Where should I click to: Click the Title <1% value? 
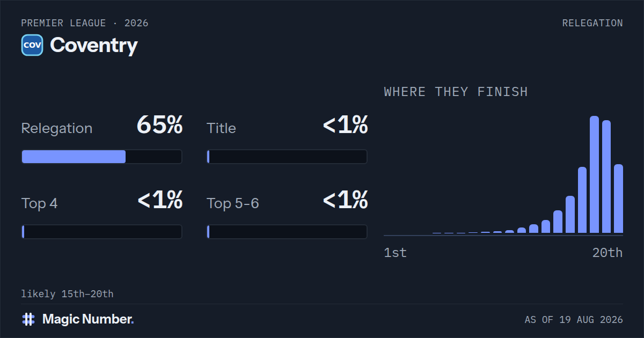(345, 126)
